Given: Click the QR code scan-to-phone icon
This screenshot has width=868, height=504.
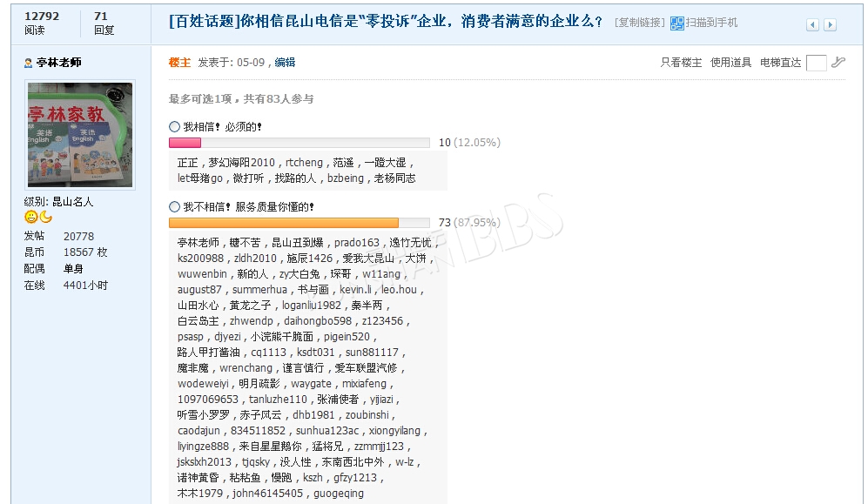Looking at the screenshot, I should 676,24.
